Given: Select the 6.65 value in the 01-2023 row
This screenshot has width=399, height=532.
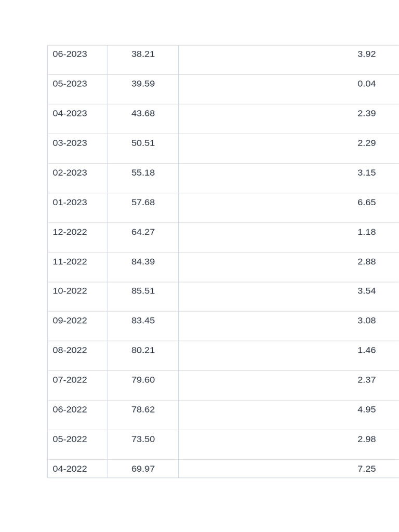Looking at the screenshot, I should click(366, 202).
